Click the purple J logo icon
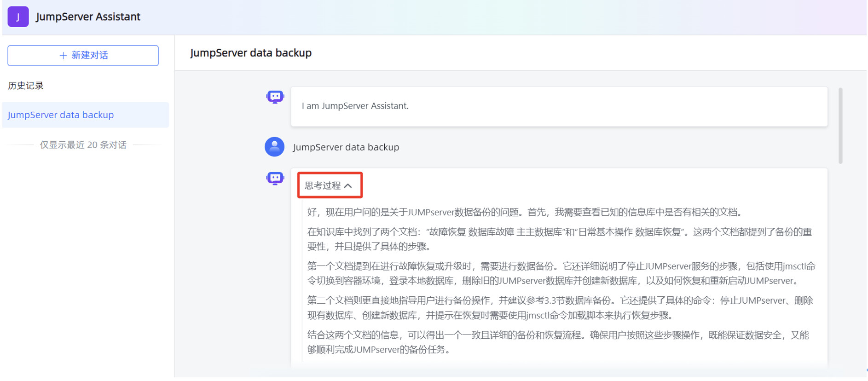The image size is (868, 381). [18, 17]
